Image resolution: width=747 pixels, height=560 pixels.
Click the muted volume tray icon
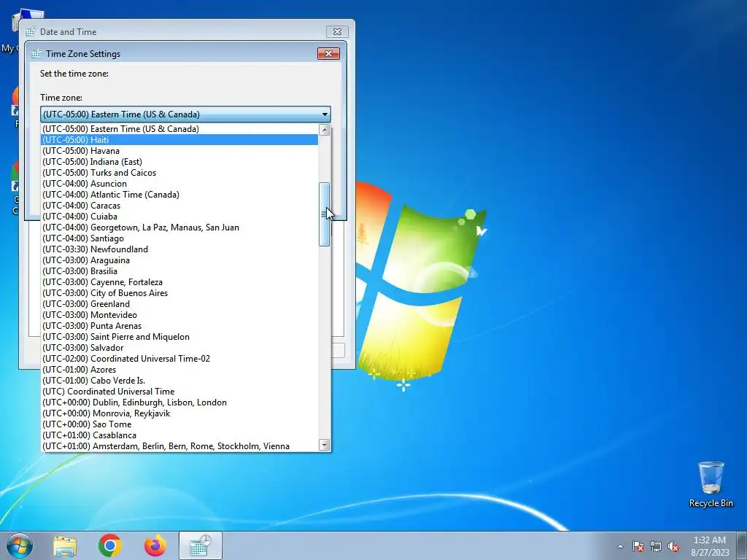click(673, 546)
